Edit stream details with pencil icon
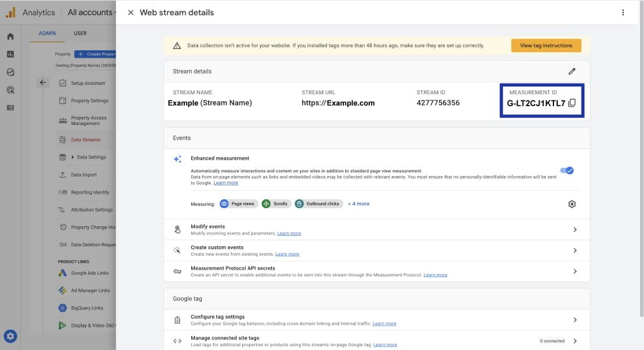644x350 pixels. click(572, 72)
